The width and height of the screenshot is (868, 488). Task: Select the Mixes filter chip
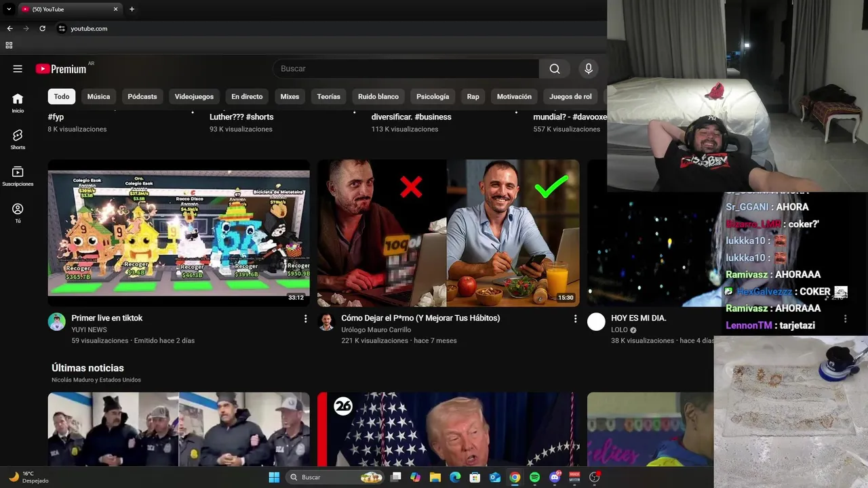click(290, 96)
